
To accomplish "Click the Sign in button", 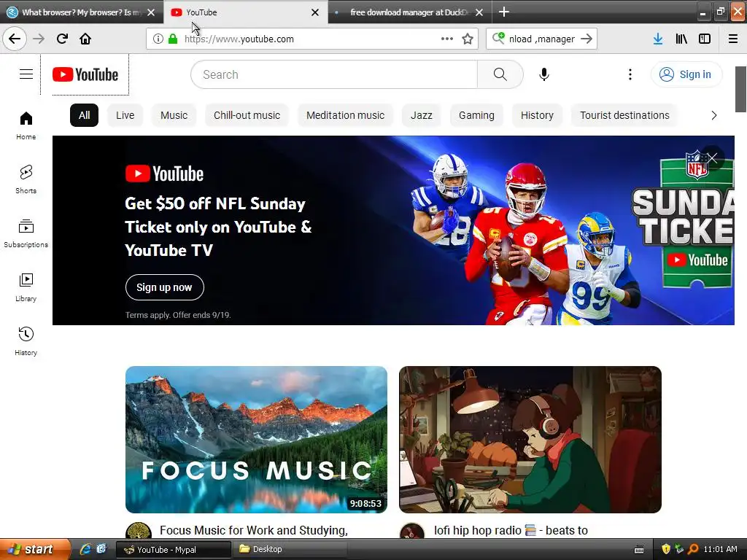I will coord(686,74).
